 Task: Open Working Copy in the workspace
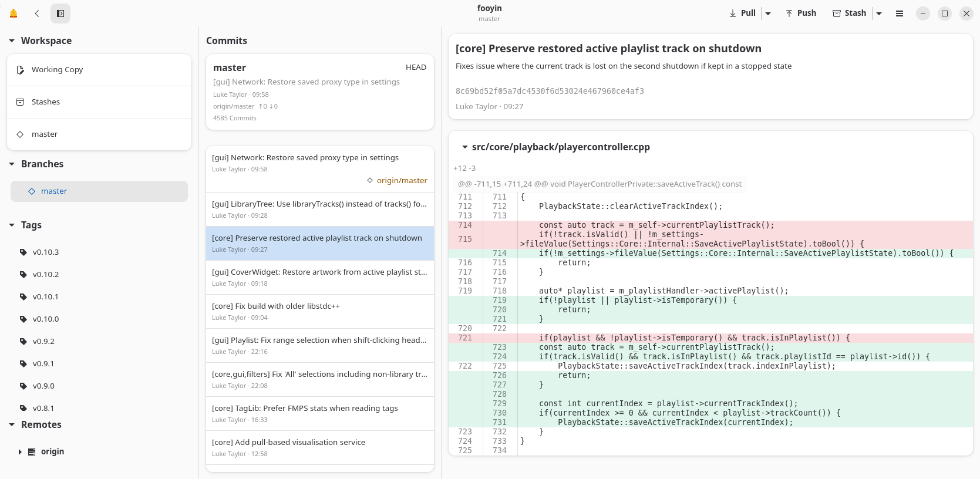[99, 70]
